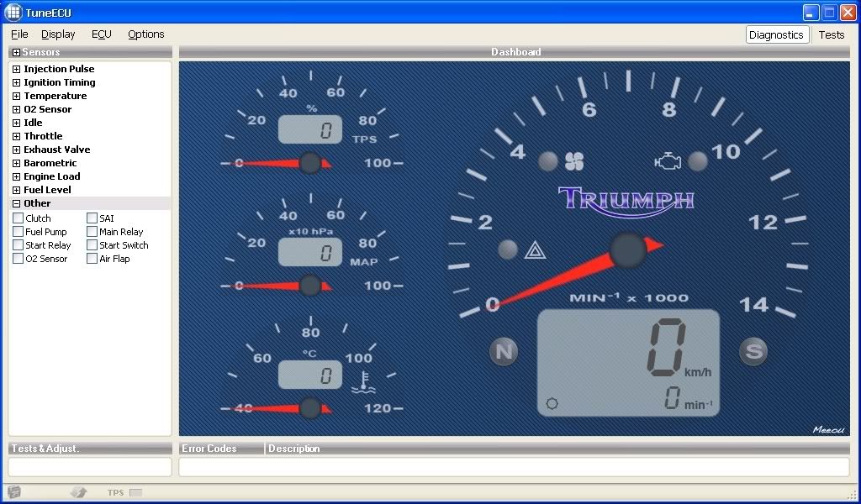The height and width of the screenshot is (504, 861).
Task: Click the TPS indicator box in status bar
Action: 135,492
